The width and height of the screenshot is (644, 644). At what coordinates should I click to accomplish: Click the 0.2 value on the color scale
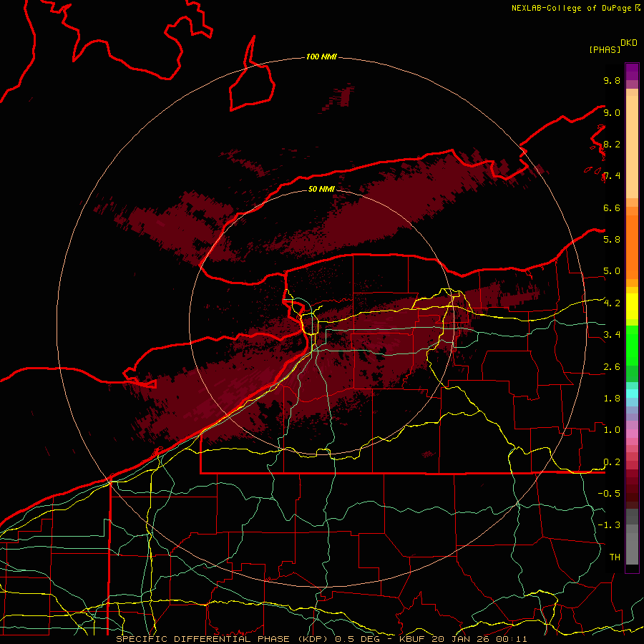pos(612,462)
